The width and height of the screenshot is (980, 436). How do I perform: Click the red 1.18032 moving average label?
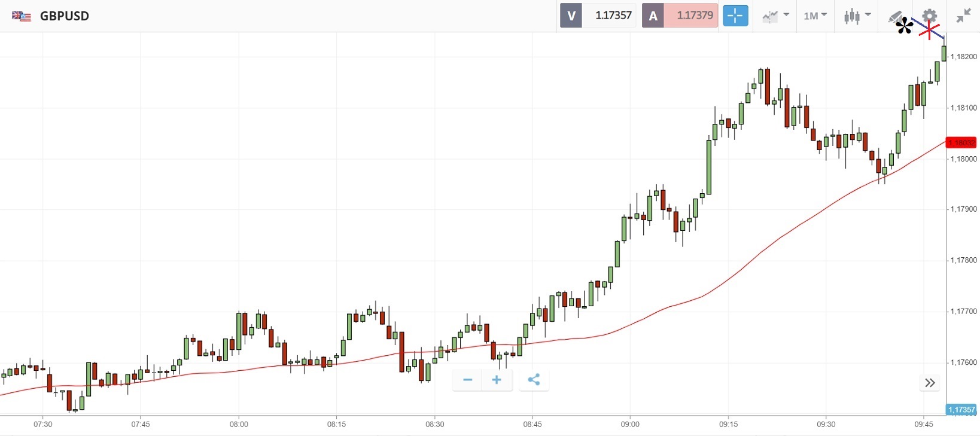point(961,142)
